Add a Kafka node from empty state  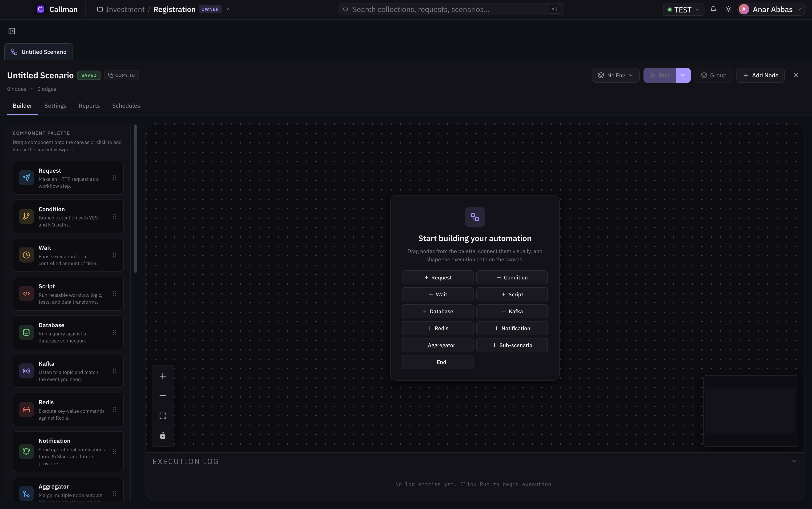[x=512, y=311]
